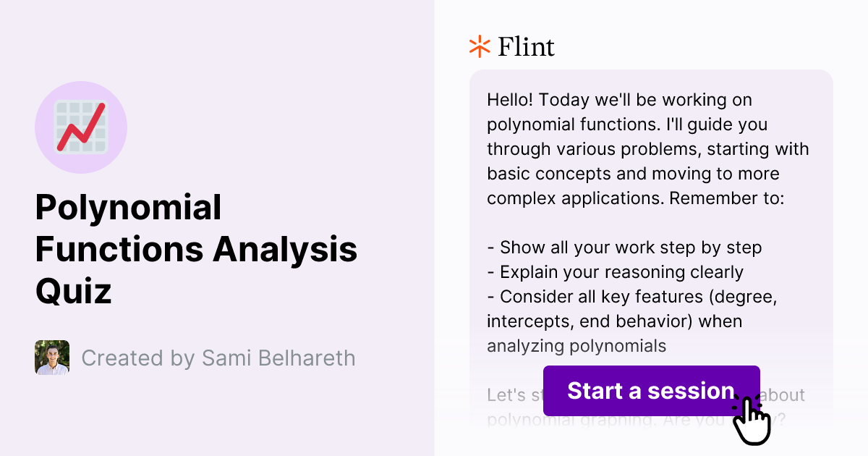
Task: Click the white Start a session button text
Action: click(x=650, y=391)
